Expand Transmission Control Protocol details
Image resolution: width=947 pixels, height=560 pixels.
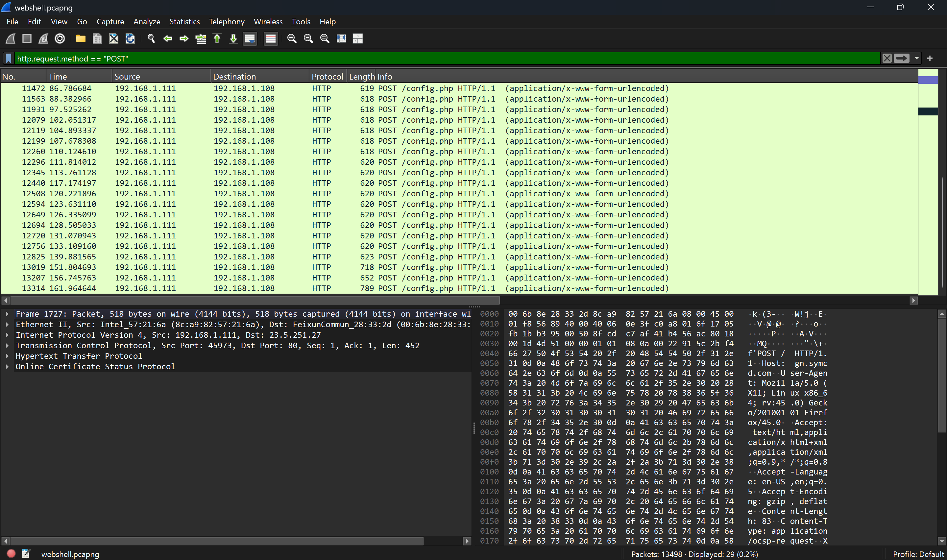(x=7, y=346)
